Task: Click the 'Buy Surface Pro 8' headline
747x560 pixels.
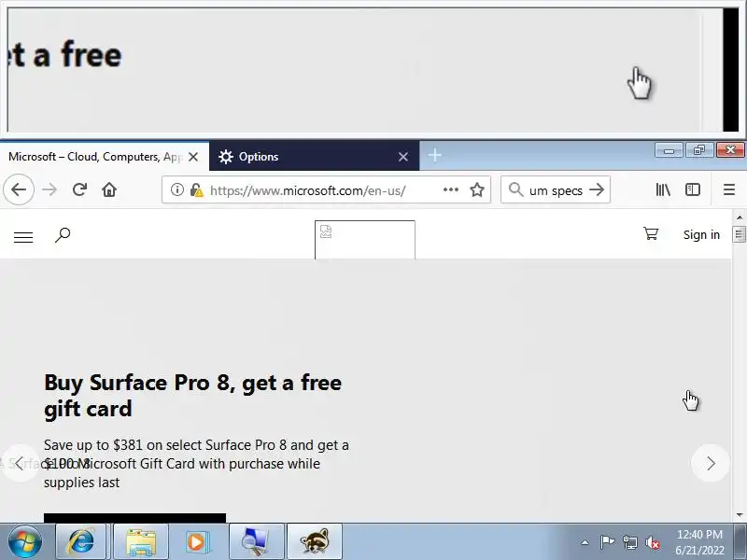Action: [x=193, y=395]
